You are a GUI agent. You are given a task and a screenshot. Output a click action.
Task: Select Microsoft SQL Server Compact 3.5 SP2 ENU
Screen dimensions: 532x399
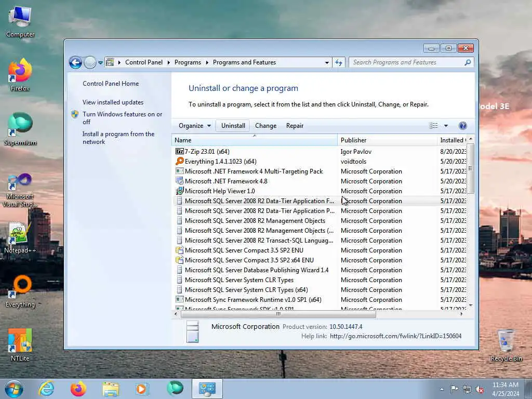point(320,250)
